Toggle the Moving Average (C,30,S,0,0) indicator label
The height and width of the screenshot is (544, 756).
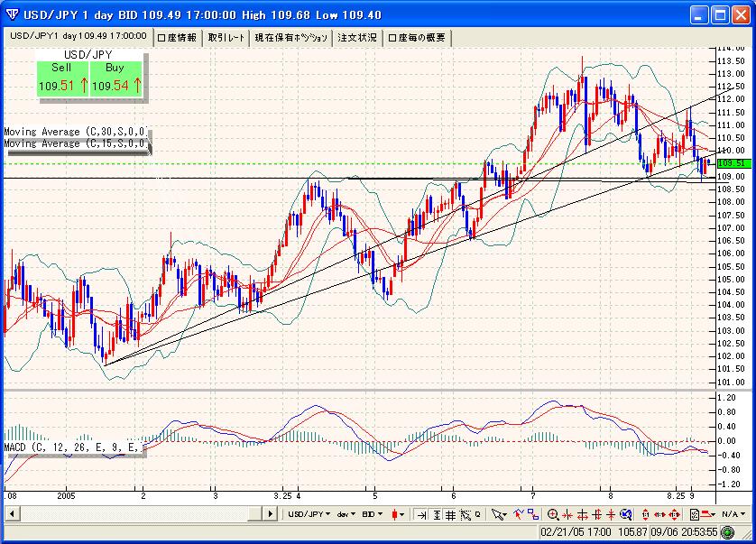tap(77, 132)
